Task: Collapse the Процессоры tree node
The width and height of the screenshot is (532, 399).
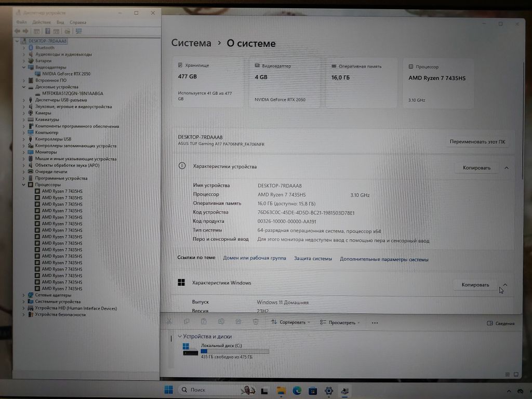Action: point(24,184)
